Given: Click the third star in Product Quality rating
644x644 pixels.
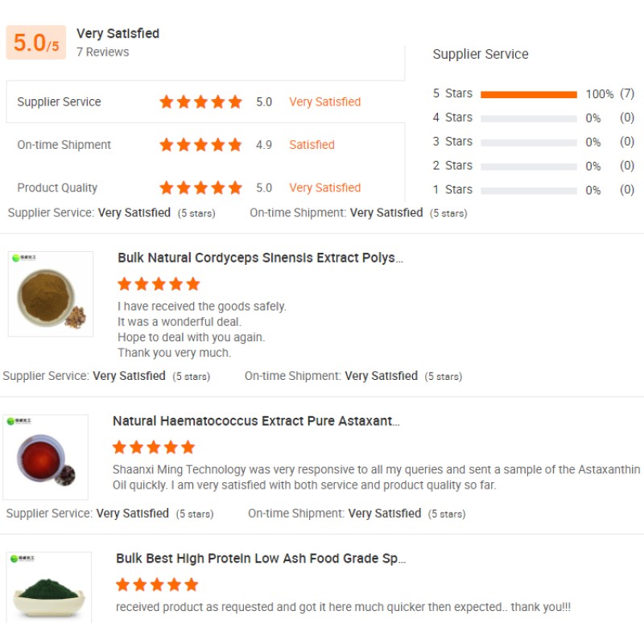Looking at the screenshot, I should (200, 188).
